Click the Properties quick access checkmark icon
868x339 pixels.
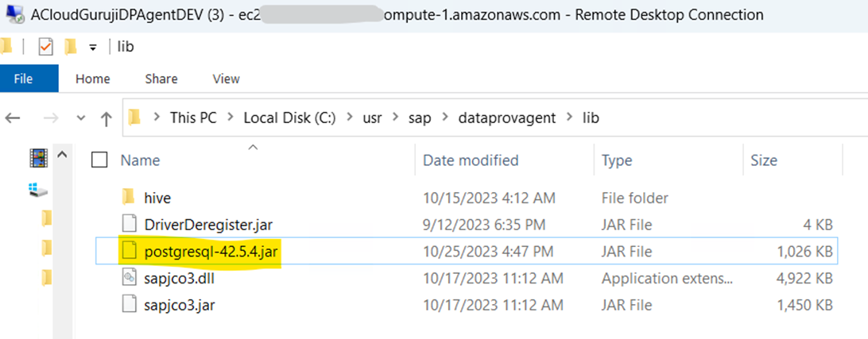45,47
